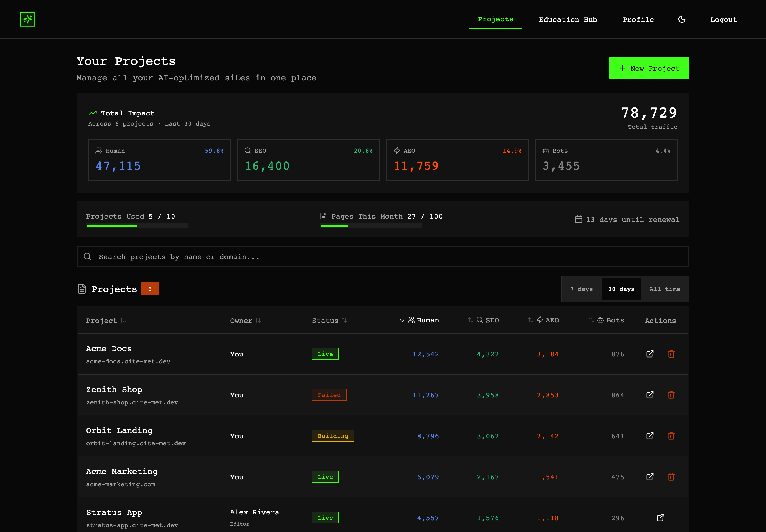Open the Acme Docs project

[x=109, y=349]
